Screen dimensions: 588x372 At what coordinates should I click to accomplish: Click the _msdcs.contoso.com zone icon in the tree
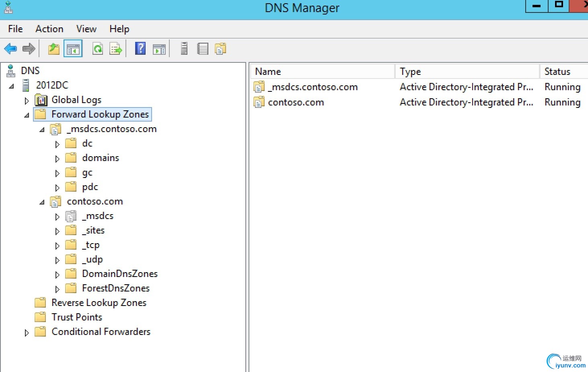(56, 129)
